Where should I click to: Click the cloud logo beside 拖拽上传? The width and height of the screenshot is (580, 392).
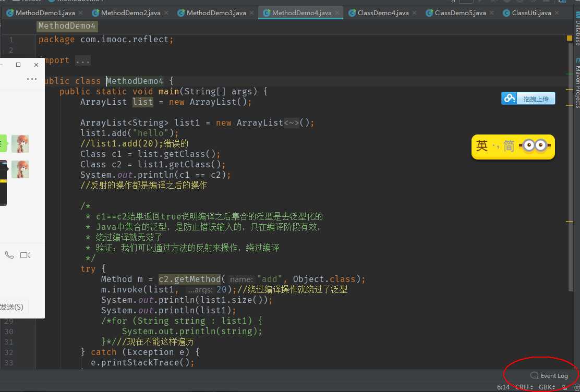pyautogui.click(x=510, y=99)
